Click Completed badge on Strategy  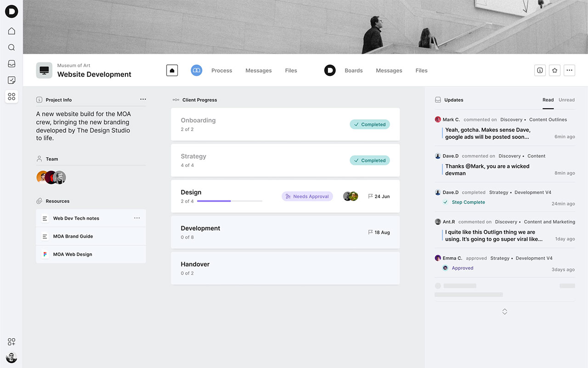point(370,161)
